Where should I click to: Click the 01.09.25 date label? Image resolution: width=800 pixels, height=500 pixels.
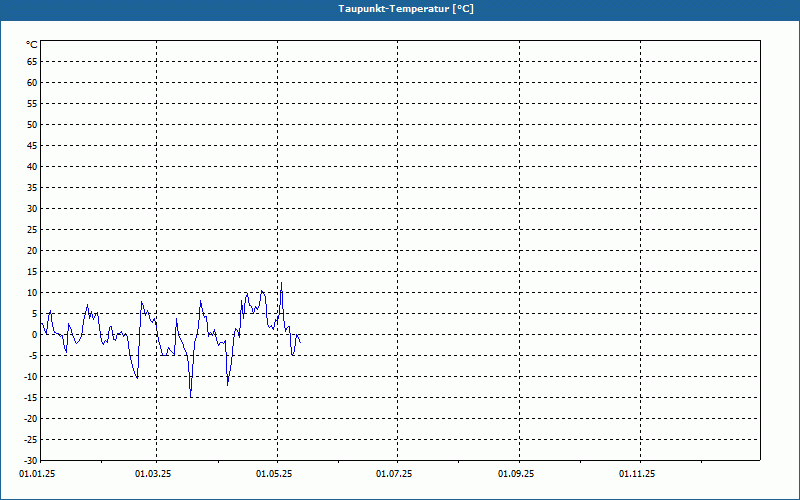click(516, 474)
